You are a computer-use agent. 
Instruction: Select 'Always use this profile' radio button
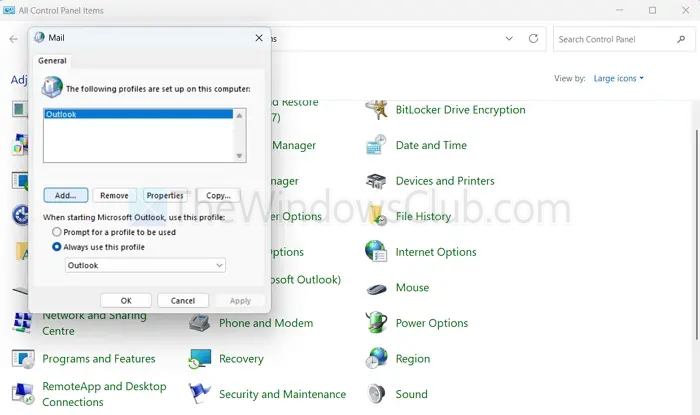coord(57,247)
